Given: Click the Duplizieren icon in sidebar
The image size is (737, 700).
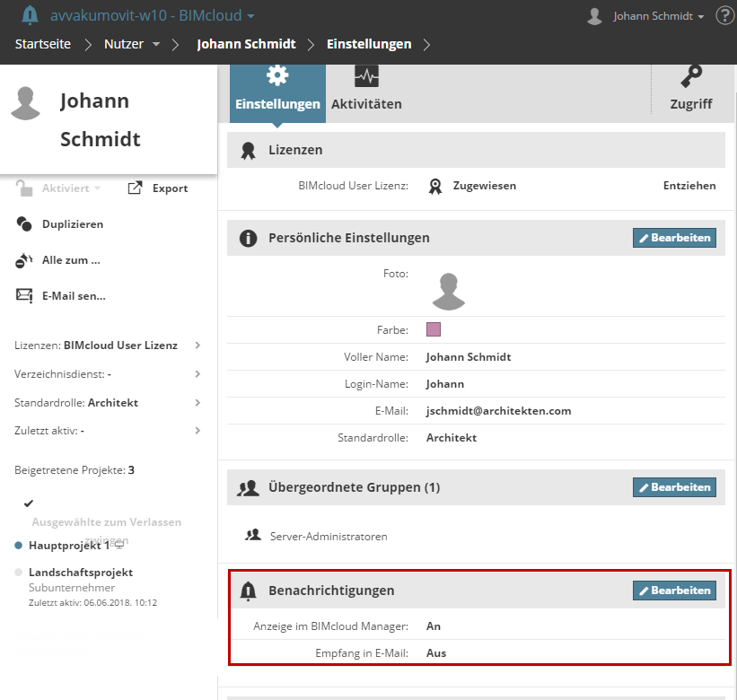Looking at the screenshot, I should 24,224.
